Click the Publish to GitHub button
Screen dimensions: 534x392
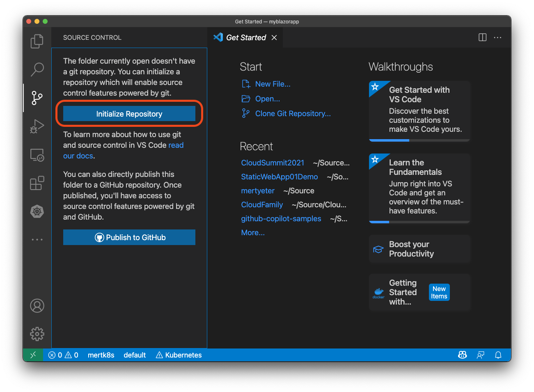129,237
